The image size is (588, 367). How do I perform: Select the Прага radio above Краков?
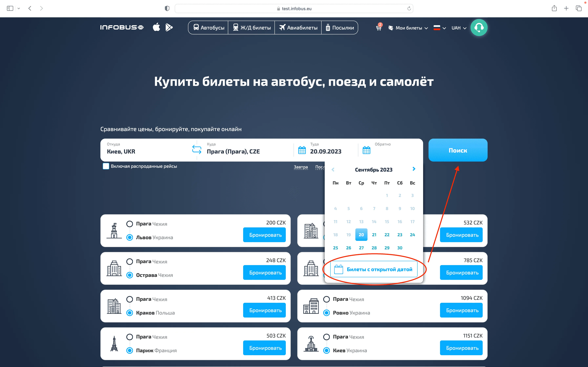[130, 299]
